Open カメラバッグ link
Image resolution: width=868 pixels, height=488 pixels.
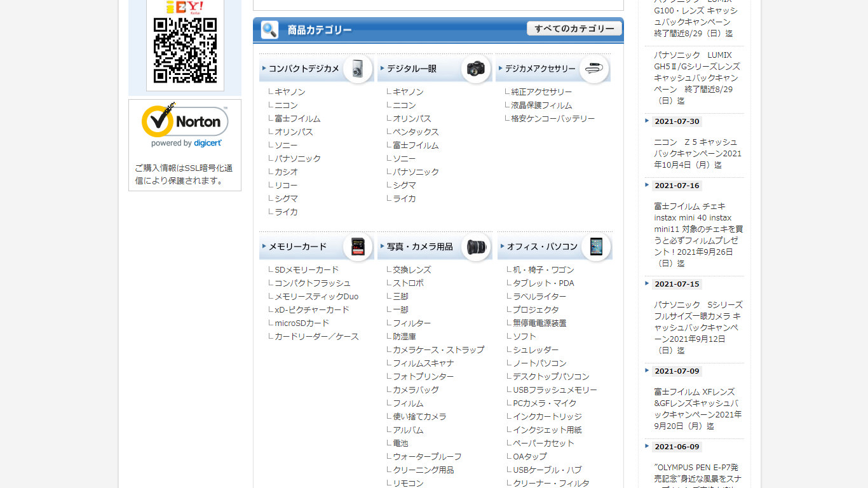coord(416,390)
